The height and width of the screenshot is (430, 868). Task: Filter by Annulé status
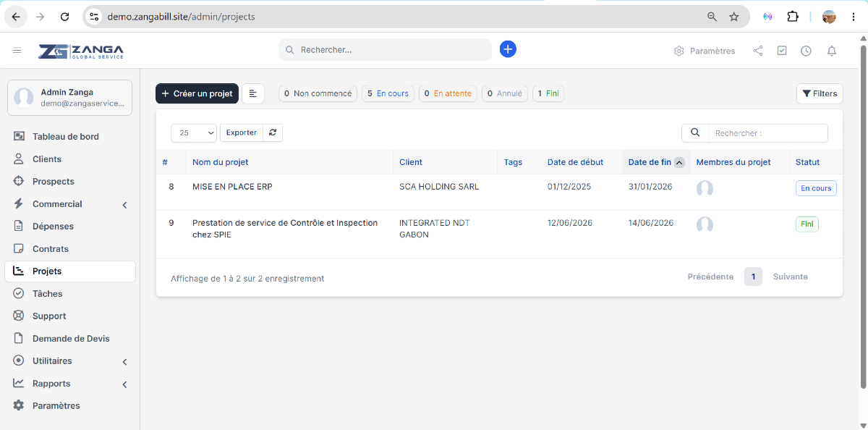505,93
